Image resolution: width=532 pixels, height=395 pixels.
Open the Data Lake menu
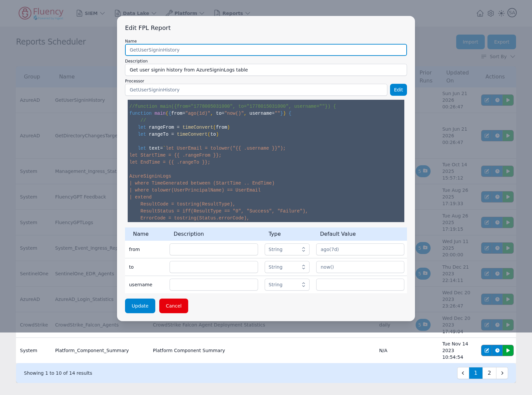(136, 13)
